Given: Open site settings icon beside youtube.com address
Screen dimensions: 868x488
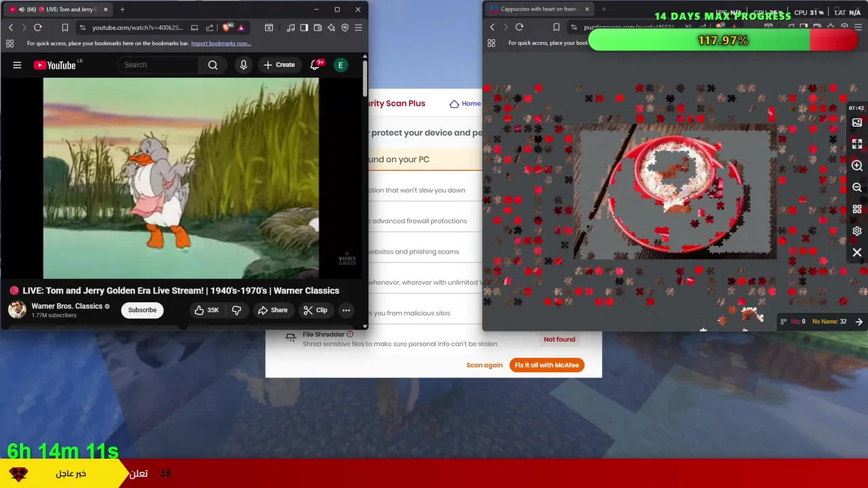Looking at the screenshot, I should tap(82, 28).
